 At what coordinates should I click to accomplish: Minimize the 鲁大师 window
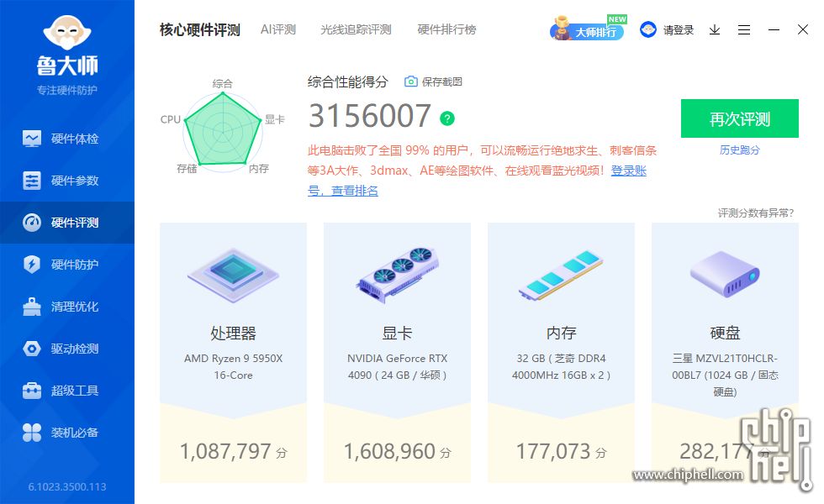pyautogui.click(x=774, y=30)
